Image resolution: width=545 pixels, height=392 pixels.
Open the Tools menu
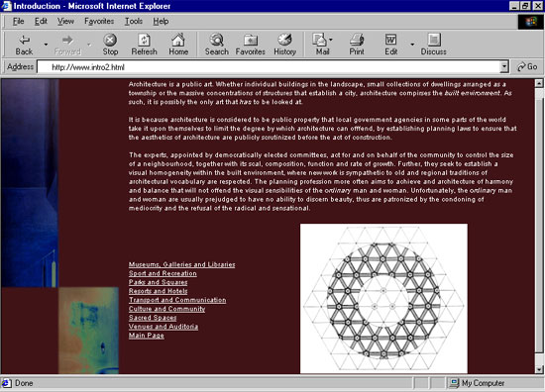click(x=134, y=21)
